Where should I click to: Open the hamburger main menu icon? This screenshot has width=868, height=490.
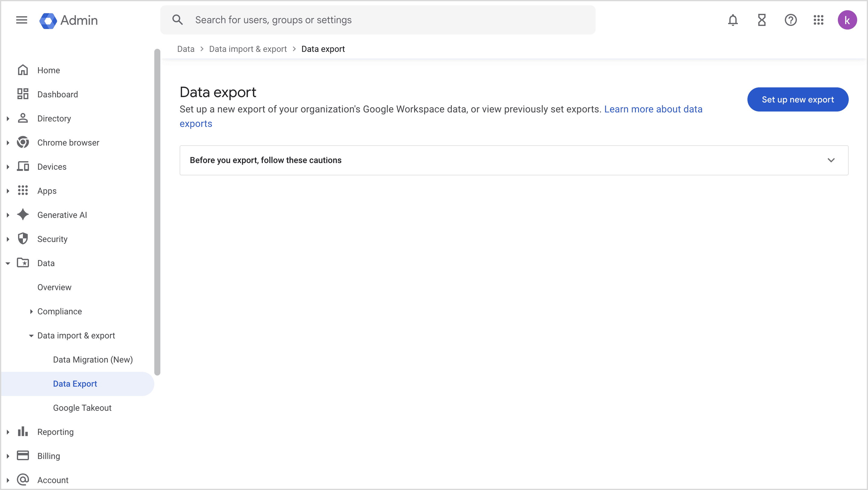(22, 20)
